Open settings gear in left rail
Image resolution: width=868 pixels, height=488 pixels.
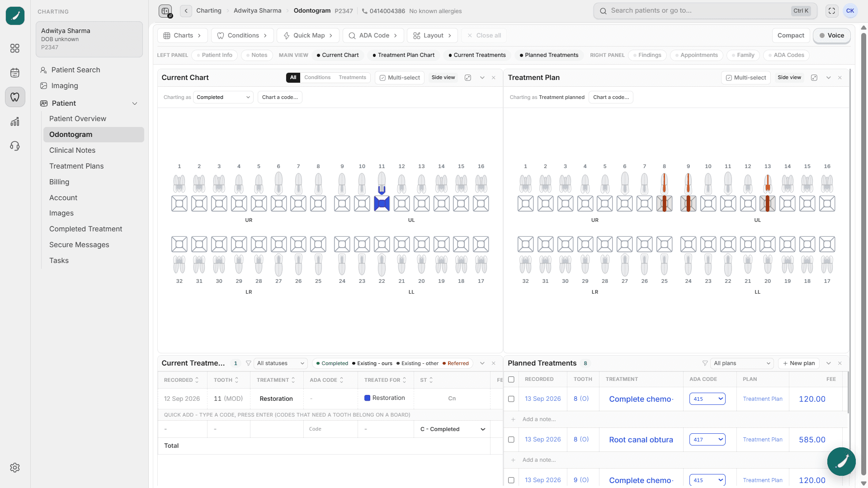15,468
